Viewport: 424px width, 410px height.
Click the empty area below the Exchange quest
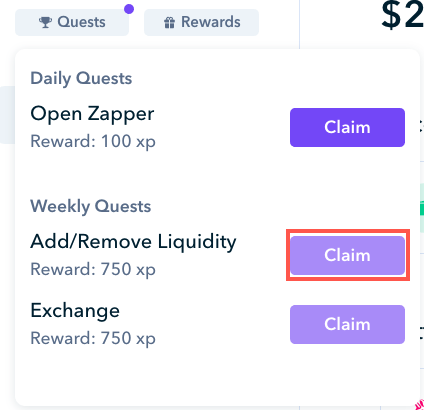217,375
